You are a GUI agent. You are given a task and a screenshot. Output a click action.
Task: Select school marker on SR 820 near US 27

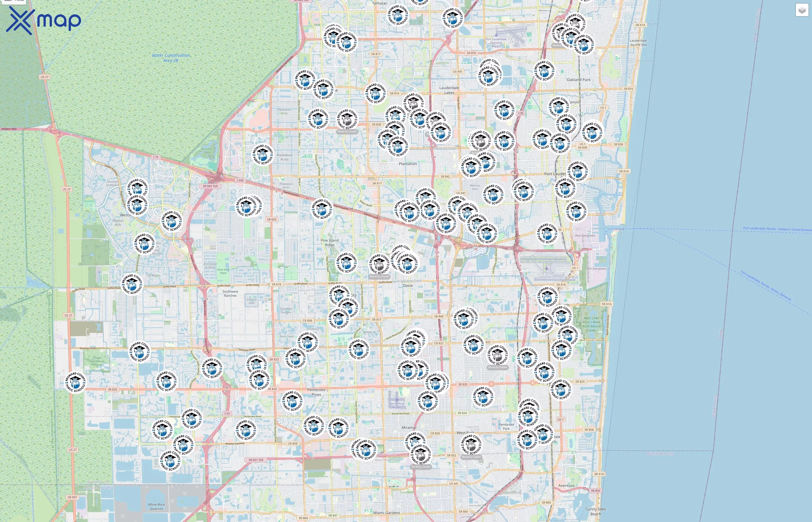tap(75, 382)
